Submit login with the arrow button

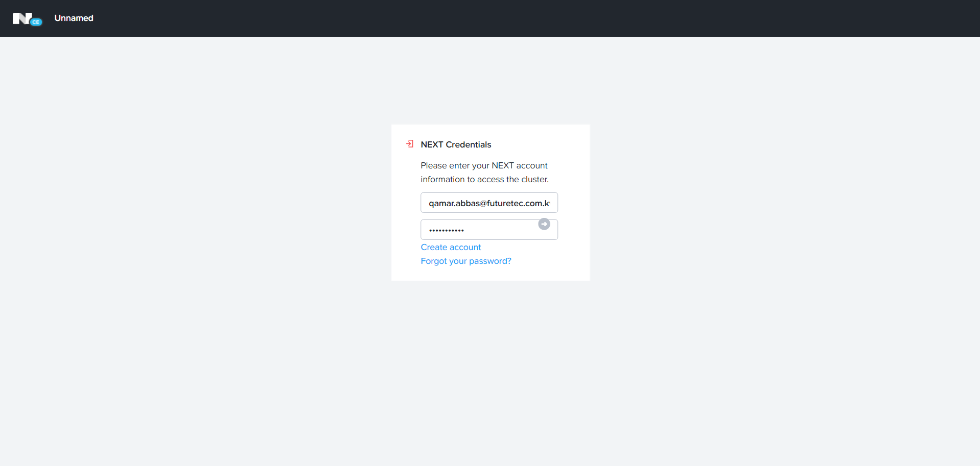(544, 224)
